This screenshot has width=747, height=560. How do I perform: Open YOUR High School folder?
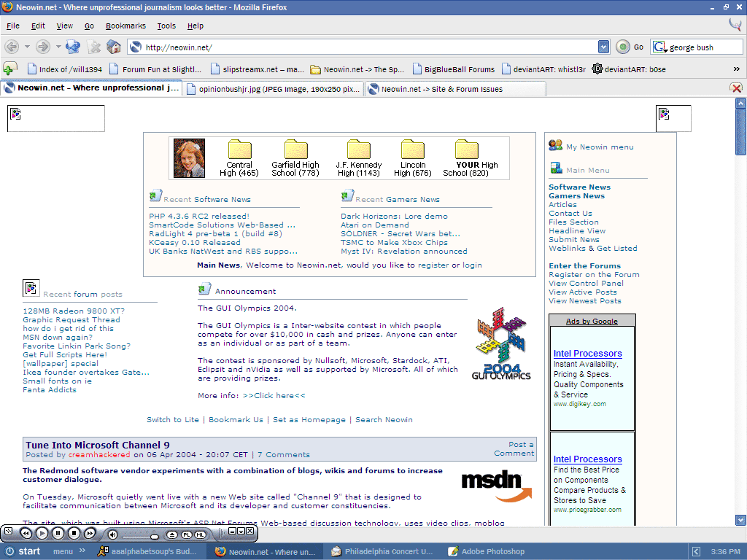tap(466, 149)
